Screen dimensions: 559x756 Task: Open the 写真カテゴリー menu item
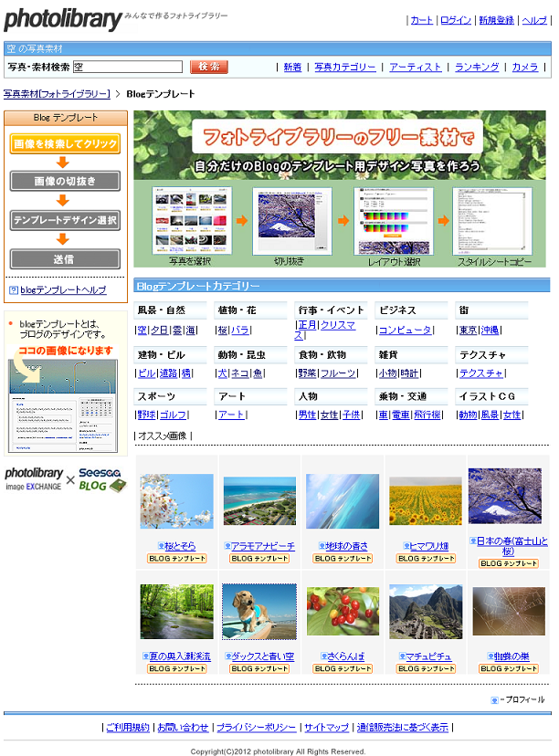click(x=345, y=67)
